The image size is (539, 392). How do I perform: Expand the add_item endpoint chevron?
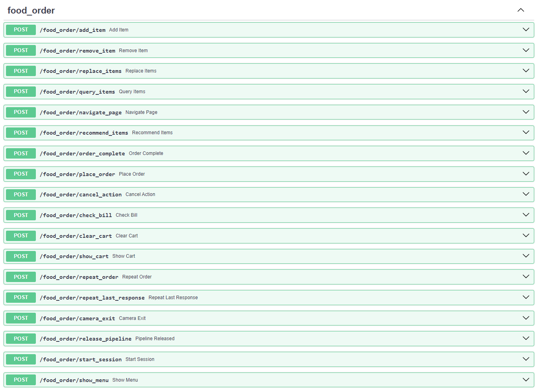pos(526,29)
